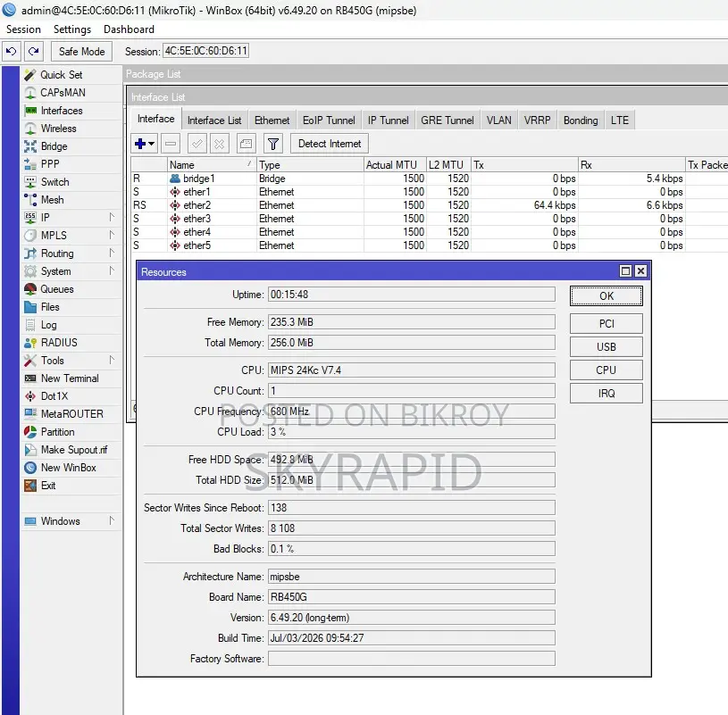This screenshot has height=715, width=728.
Task: Toggle Safe Mode button
Action: tap(81, 52)
